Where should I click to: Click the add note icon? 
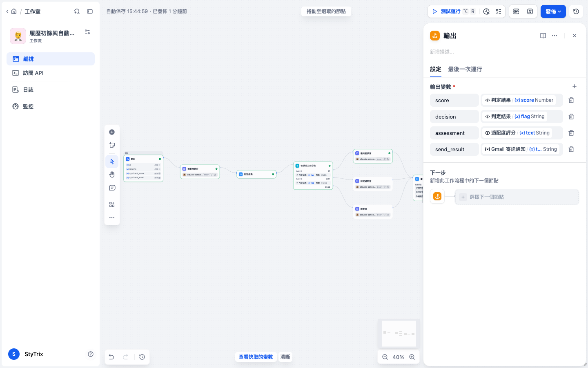112,145
